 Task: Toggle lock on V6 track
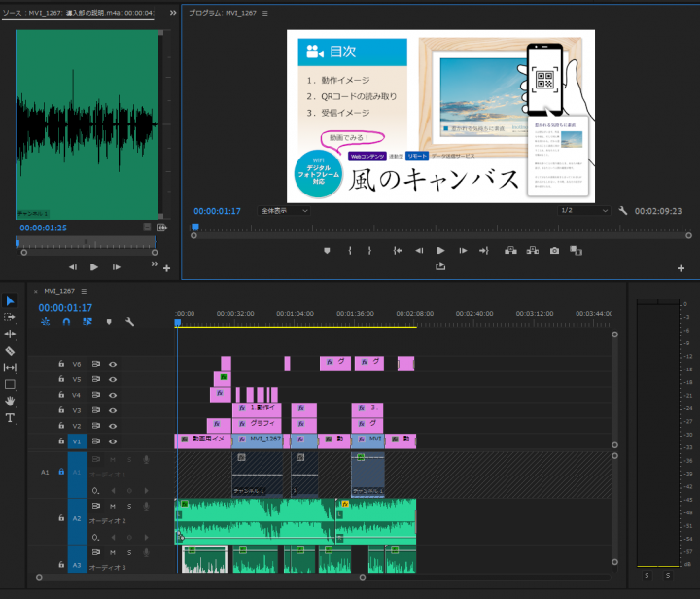pos(61,364)
